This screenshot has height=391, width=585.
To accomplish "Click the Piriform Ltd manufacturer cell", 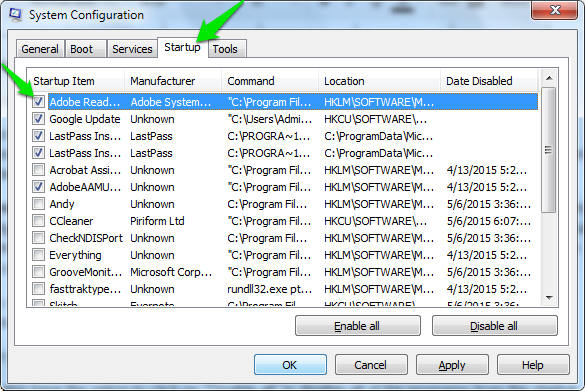I will pyautogui.click(x=157, y=221).
